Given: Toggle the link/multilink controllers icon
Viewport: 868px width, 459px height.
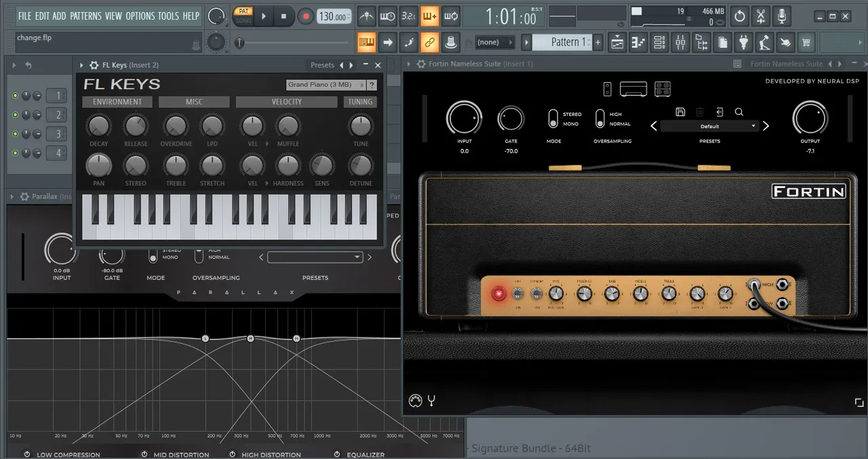Looking at the screenshot, I should (429, 42).
